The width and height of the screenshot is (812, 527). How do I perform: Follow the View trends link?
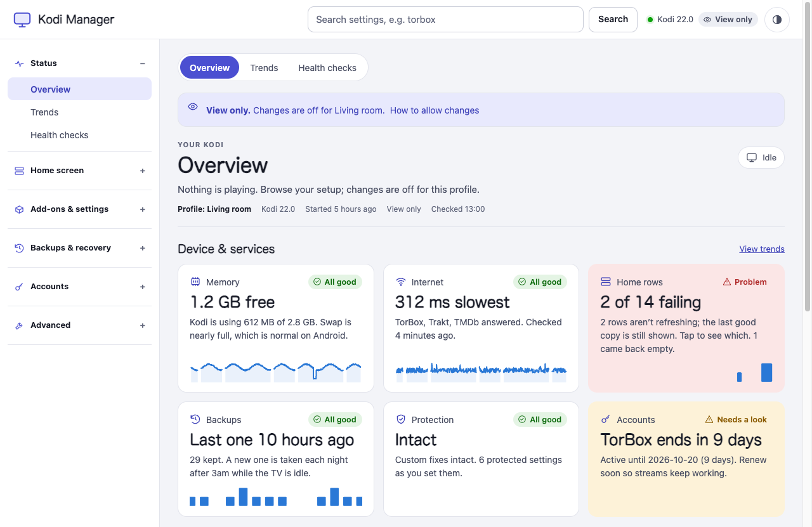pyautogui.click(x=762, y=249)
